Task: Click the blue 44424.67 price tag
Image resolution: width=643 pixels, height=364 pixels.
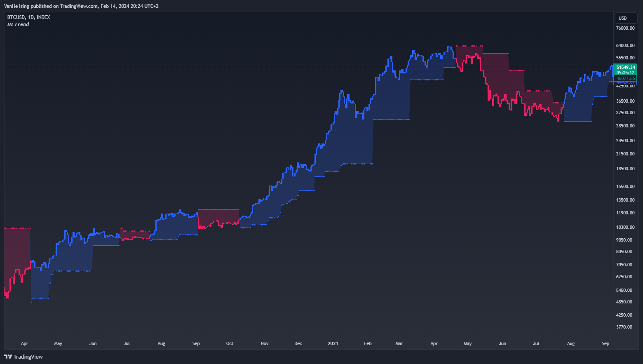Action: [x=625, y=83]
